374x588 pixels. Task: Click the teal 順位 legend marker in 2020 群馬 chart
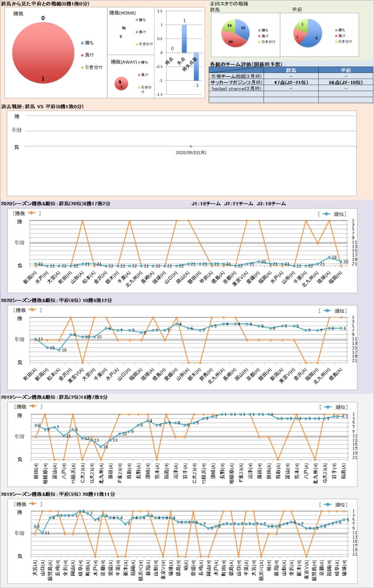click(x=326, y=214)
